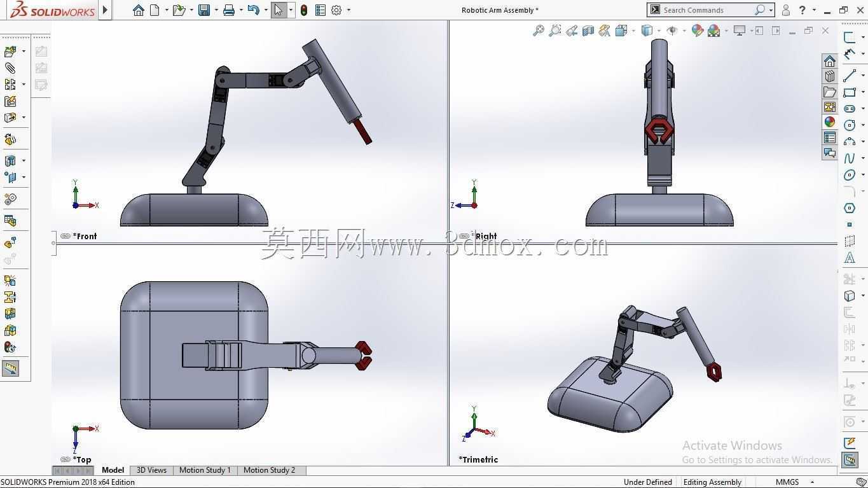
Task: Open the Save dropdown arrow
Action: [216, 10]
